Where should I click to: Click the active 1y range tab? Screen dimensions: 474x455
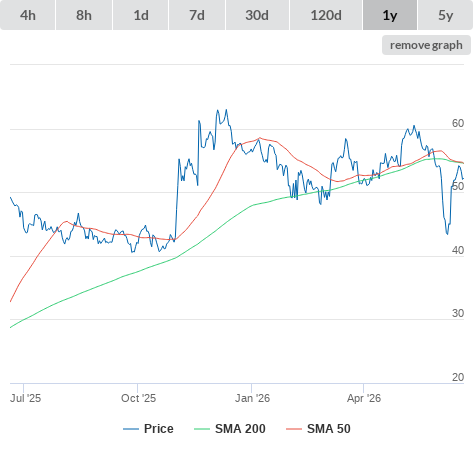click(x=390, y=15)
